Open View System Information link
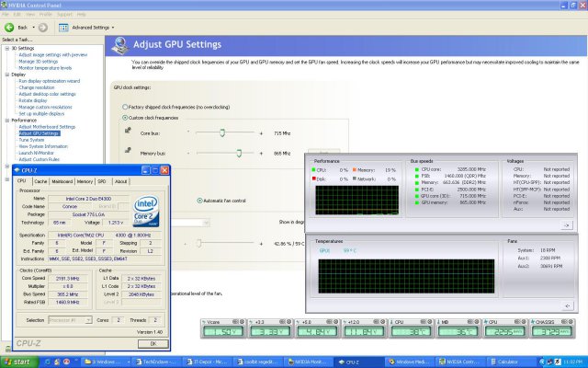 pos(43,146)
